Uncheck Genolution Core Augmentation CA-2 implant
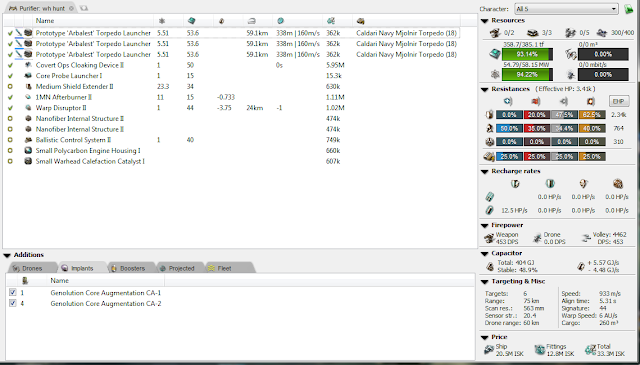The image size is (640, 365). (13, 303)
